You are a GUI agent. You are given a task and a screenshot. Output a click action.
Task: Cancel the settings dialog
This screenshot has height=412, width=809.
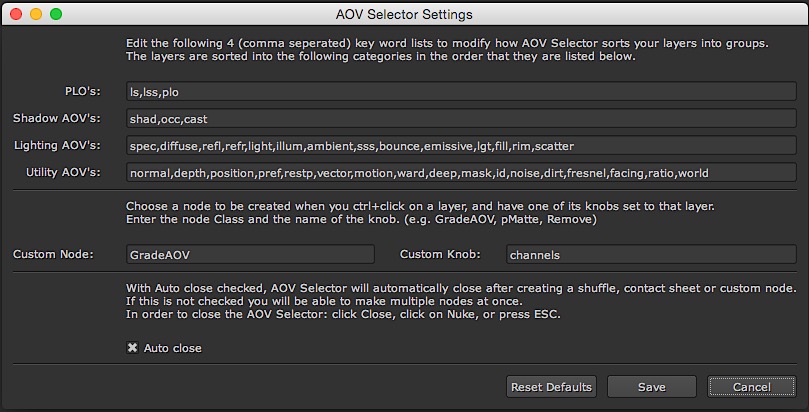click(x=751, y=386)
